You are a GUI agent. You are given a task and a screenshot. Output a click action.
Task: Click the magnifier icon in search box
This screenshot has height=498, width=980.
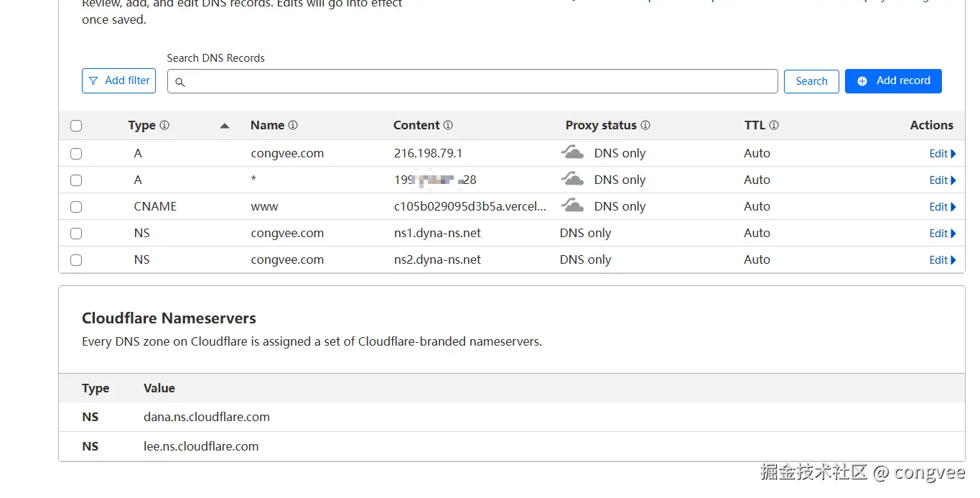180,82
